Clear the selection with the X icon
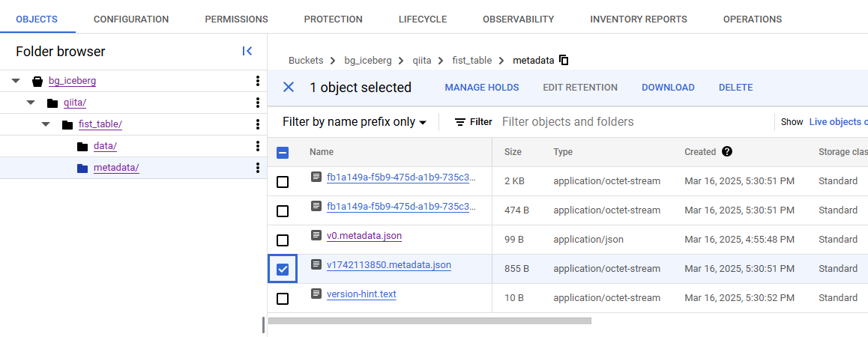Screen dimensions: 868x337 [x=289, y=88]
